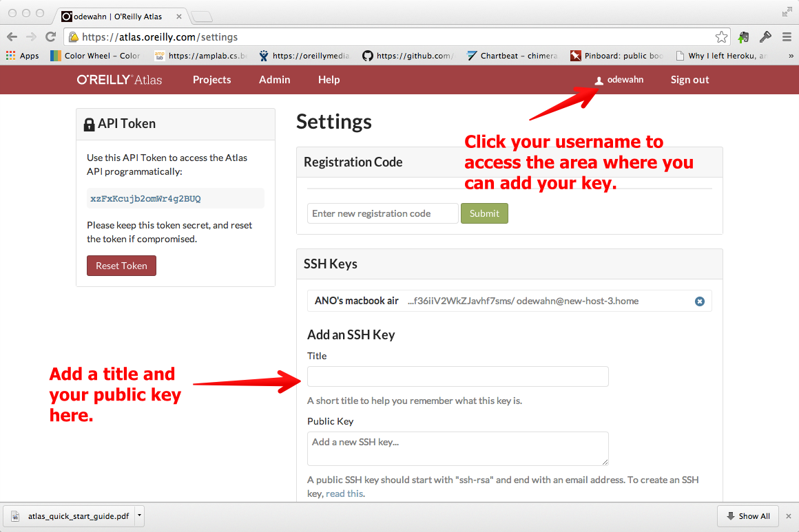Open the Apps grid in bookmarks bar

pyautogui.click(x=23, y=56)
